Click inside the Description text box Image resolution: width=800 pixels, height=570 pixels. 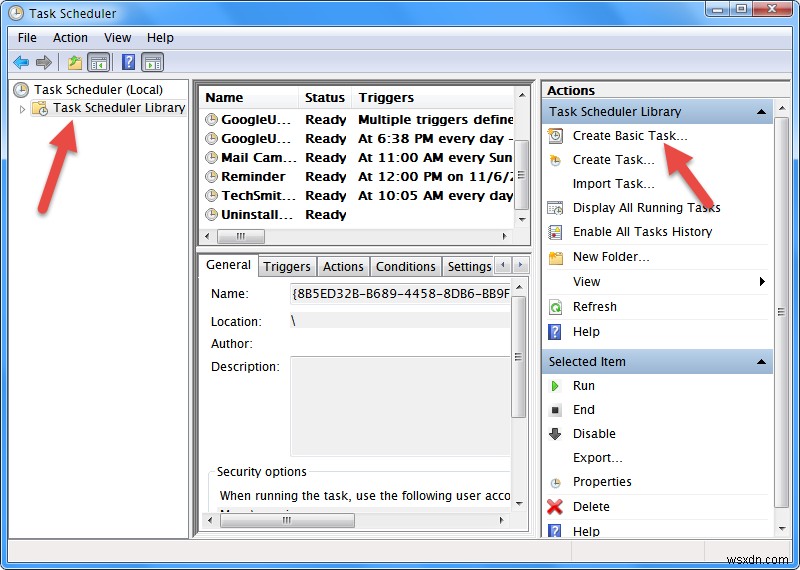[x=401, y=406]
